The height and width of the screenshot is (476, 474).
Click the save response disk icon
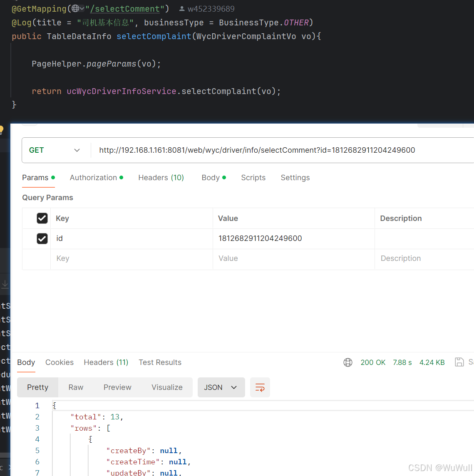459,362
